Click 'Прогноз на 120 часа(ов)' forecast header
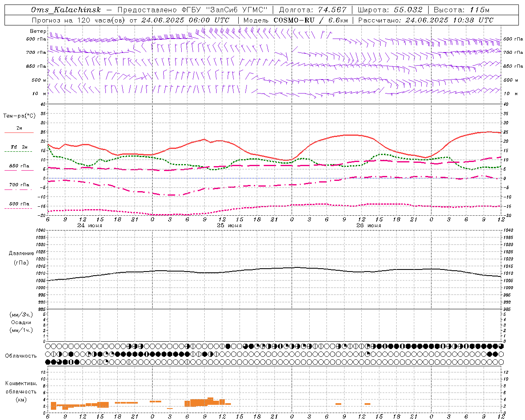This screenshot has width=525, height=420. tap(79, 20)
